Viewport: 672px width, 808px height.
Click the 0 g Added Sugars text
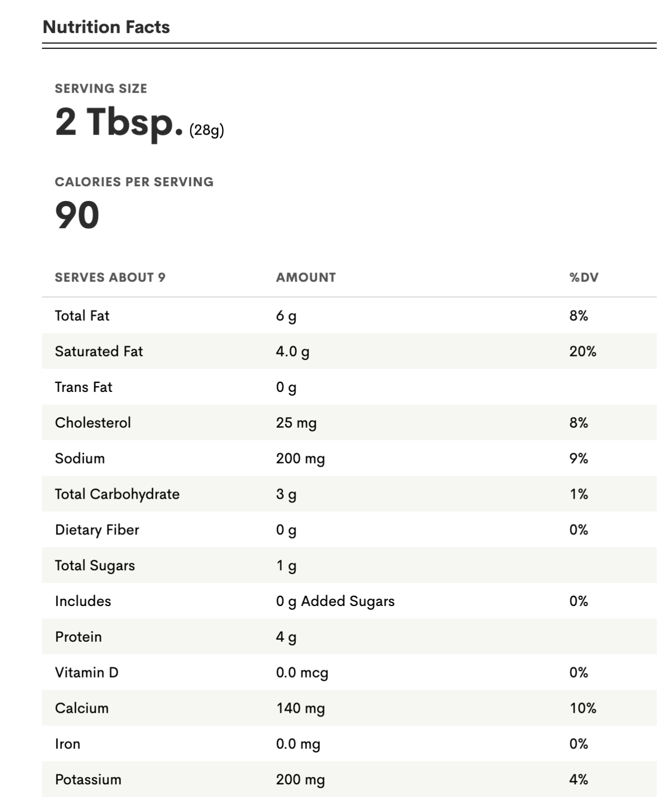(x=335, y=601)
